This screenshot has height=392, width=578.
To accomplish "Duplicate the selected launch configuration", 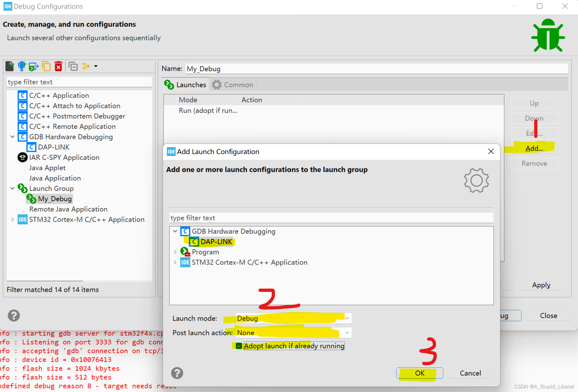I will 46,66.
